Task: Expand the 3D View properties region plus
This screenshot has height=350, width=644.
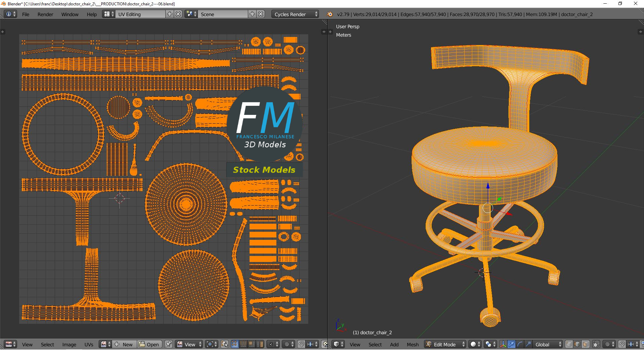Action: tap(640, 32)
